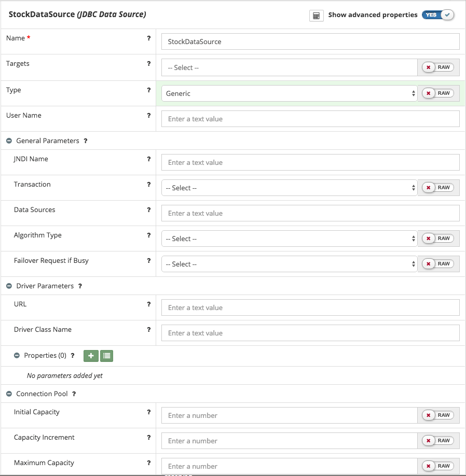Open the Algorithm Type select list

[288, 238]
